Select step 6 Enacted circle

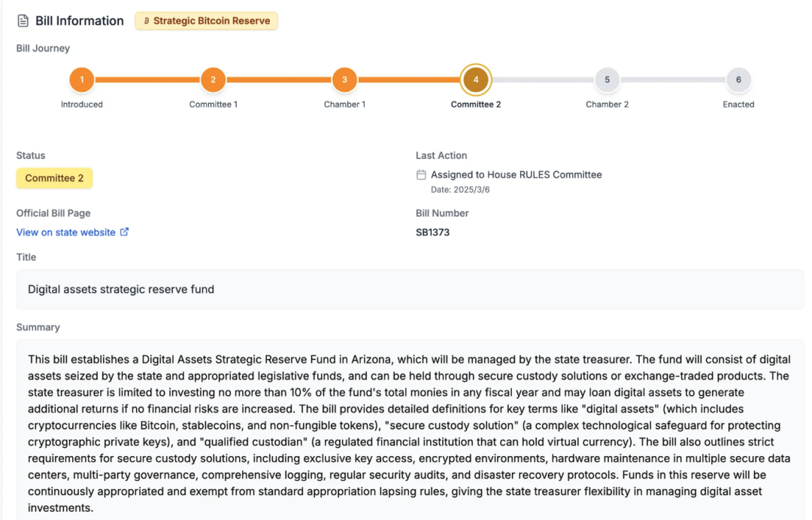tap(738, 80)
